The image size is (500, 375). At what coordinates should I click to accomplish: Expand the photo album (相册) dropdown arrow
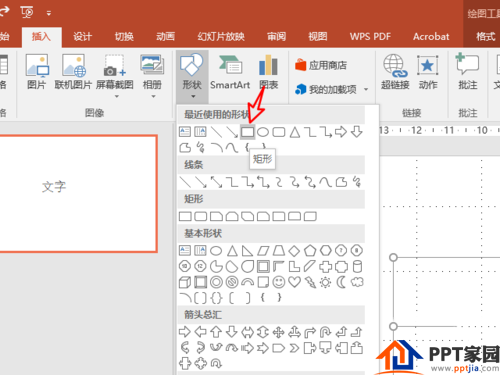[x=153, y=97]
